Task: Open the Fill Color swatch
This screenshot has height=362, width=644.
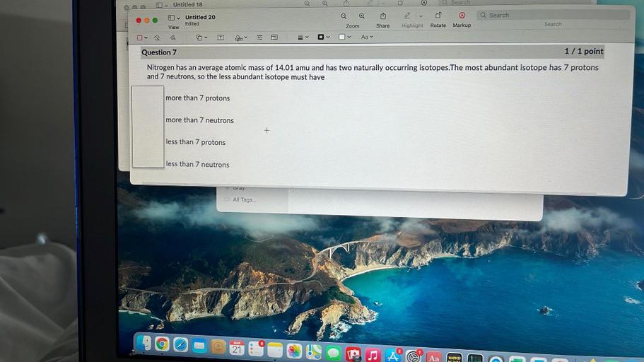Action: click(344, 37)
